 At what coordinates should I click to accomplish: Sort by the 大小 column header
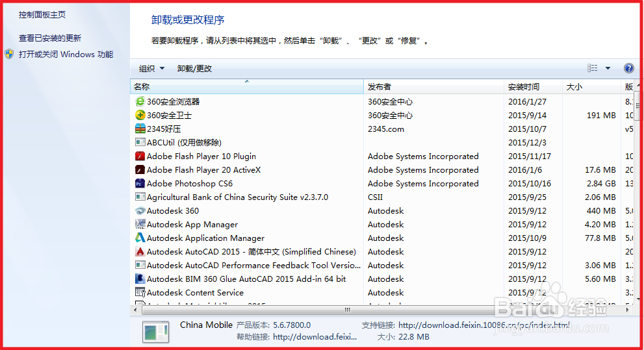[591, 86]
